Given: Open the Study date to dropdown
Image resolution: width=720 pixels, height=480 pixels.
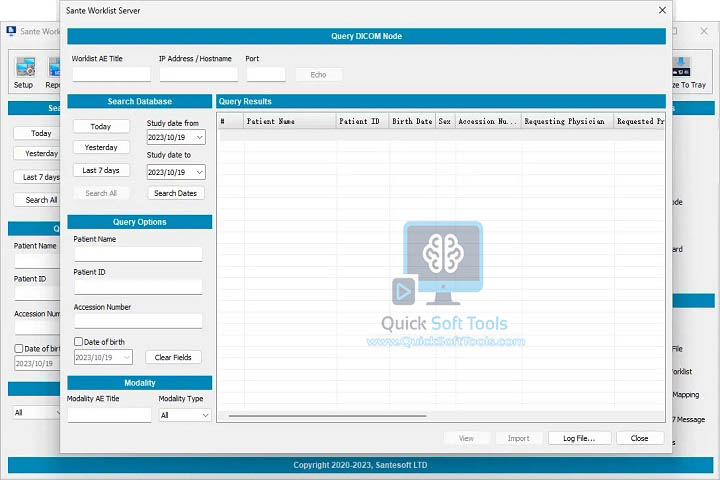Looking at the screenshot, I should click(199, 172).
